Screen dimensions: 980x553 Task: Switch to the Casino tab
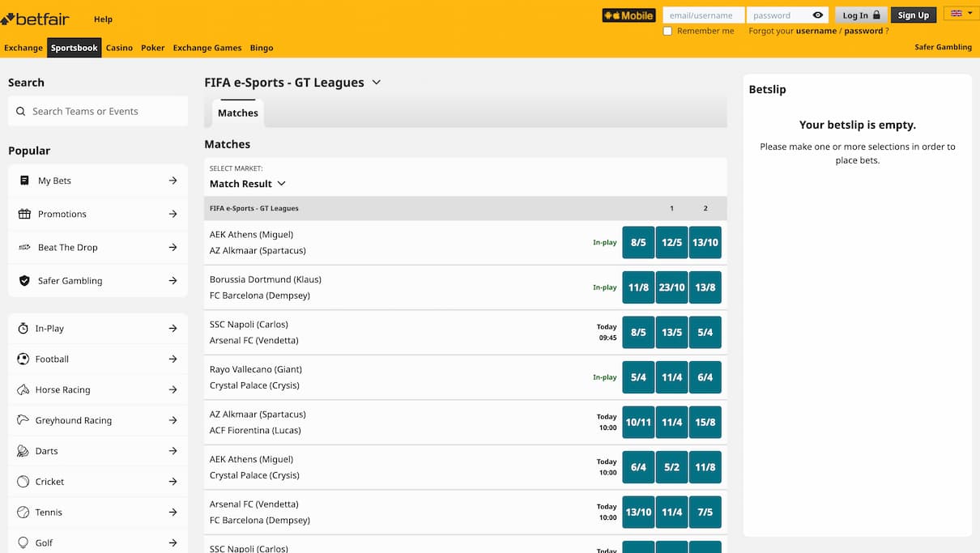(119, 48)
